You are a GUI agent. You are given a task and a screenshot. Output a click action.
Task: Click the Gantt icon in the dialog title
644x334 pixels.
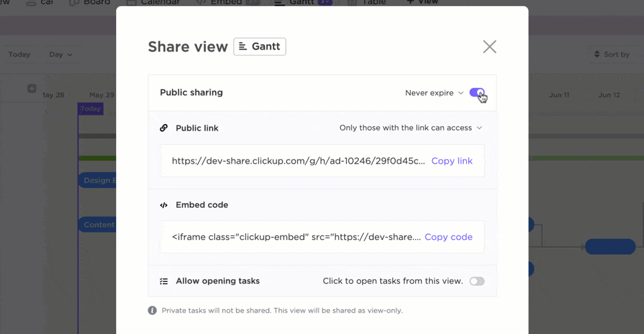[243, 46]
